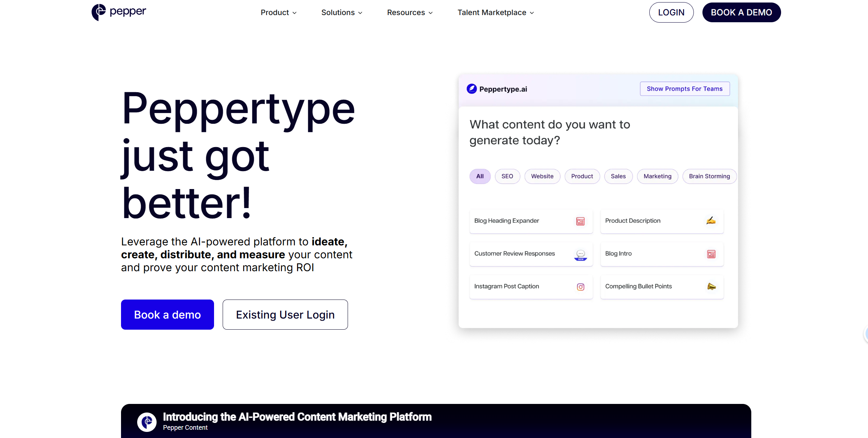Viewport: 868px width, 438px height.
Task: Click the Peppertype.ai widget title text
Action: click(x=503, y=89)
